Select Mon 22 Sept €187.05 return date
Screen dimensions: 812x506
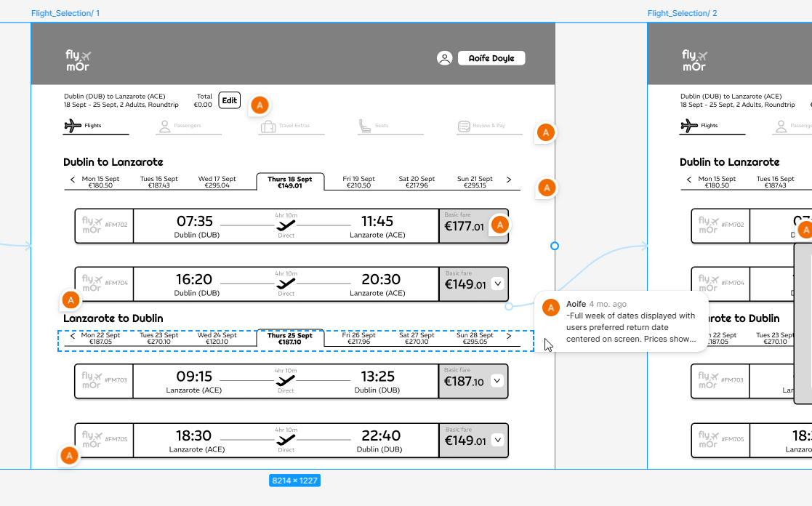[100, 338]
